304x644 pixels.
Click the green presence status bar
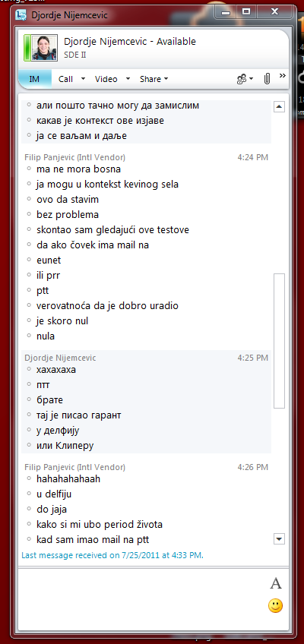(27, 47)
